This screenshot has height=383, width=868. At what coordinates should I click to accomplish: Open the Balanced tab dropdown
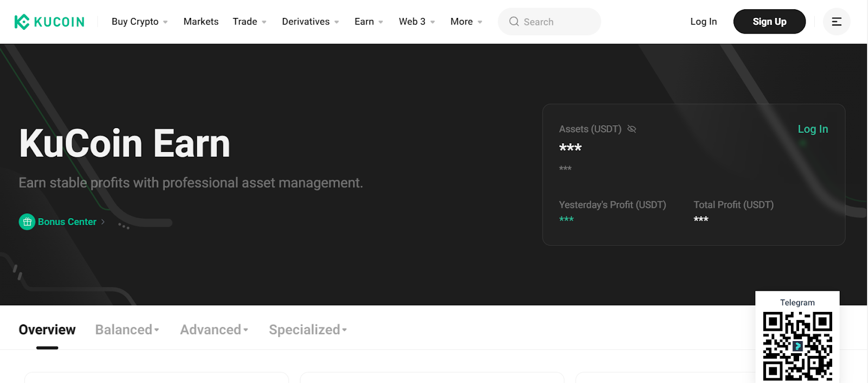coord(127,330)
